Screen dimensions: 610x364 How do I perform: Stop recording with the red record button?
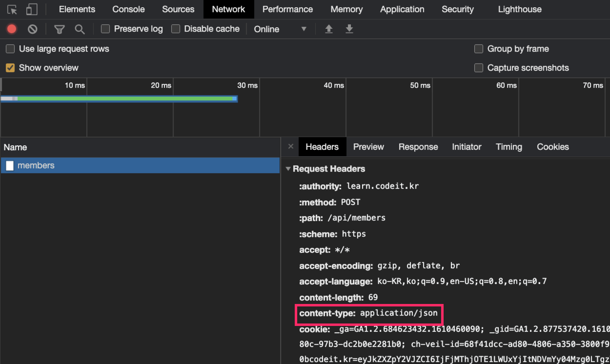point(12,29)
